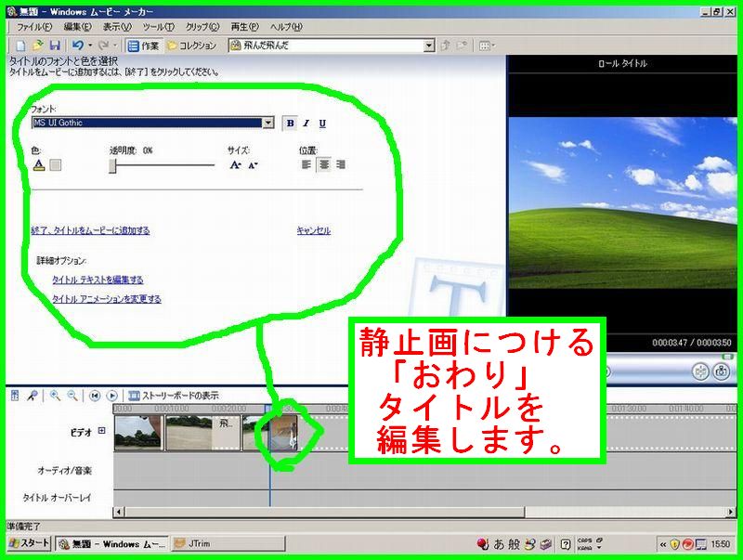
Task: Click the split clip button in preview
Action: click(700, 371)
